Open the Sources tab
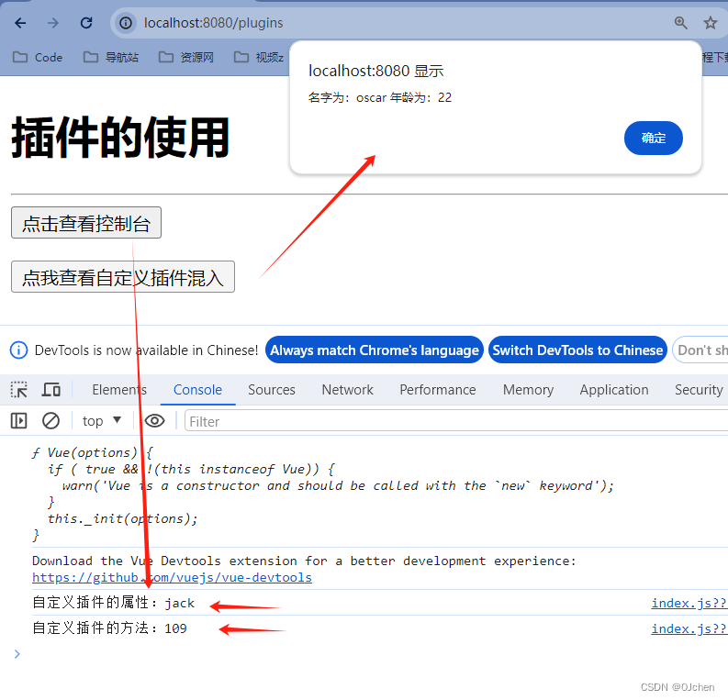Viewport: 728px width, 700px height. point(272,390)
